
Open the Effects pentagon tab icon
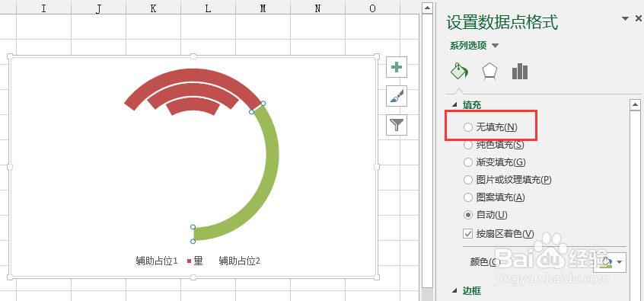[489, 71]
